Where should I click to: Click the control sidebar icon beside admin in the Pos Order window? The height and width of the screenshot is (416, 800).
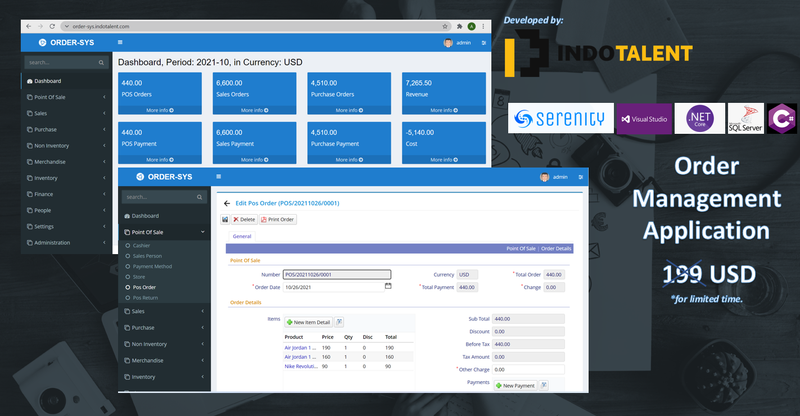[581, 177]
